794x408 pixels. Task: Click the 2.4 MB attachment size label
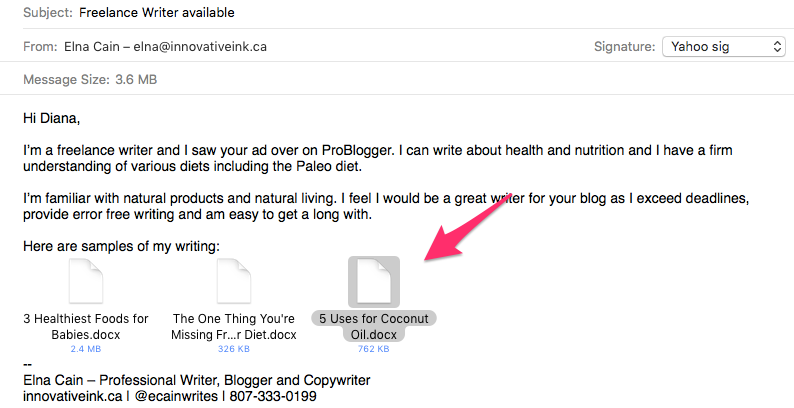pyautogui.click(x=86, y=349)
